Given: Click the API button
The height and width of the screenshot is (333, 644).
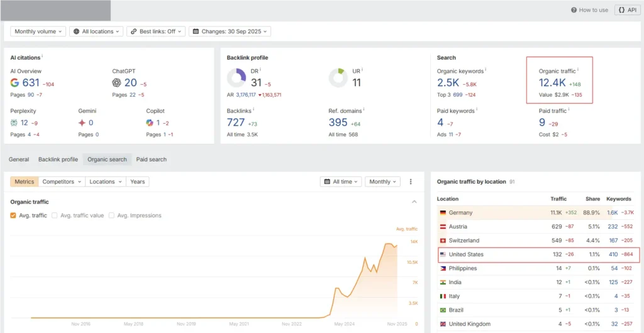Looking at the screenshot, I should [x=626, y=10].
